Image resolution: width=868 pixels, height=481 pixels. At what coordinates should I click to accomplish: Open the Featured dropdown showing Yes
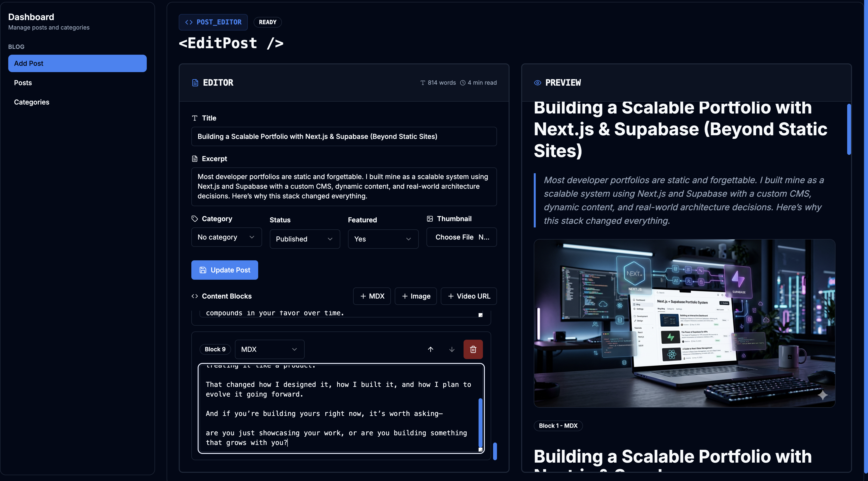coord(383,239)
